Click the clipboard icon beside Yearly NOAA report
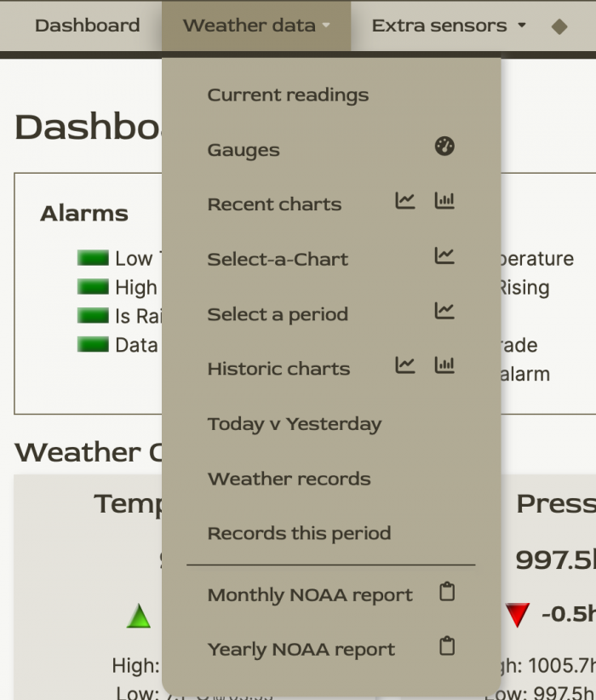This screenshot has width=596, height=700. (446, 647)
